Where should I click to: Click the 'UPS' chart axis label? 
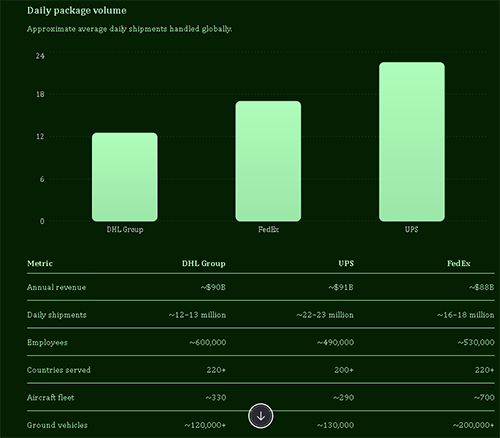tap(412, 229)
